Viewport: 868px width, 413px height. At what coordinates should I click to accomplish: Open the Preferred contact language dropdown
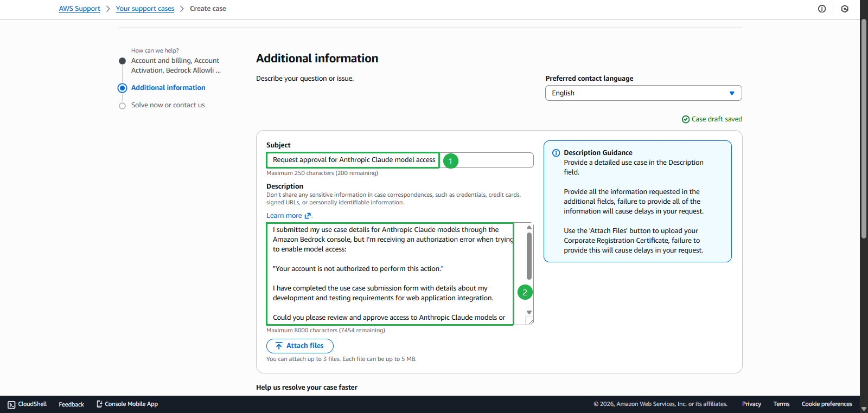(643, 93)
